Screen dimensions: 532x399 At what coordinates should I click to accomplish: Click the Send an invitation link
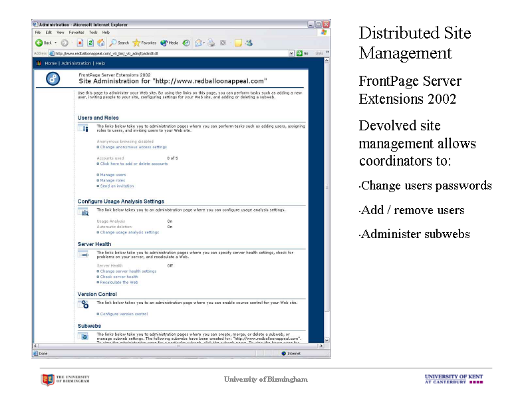point(117,186)
